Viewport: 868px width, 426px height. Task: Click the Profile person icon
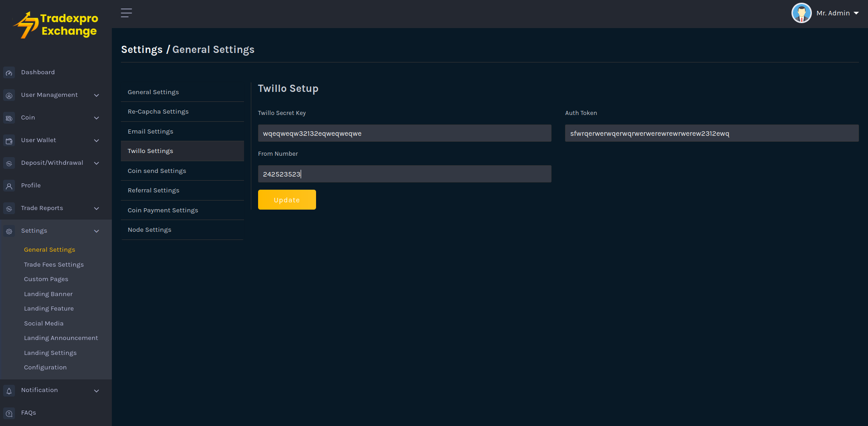(9, 186)
